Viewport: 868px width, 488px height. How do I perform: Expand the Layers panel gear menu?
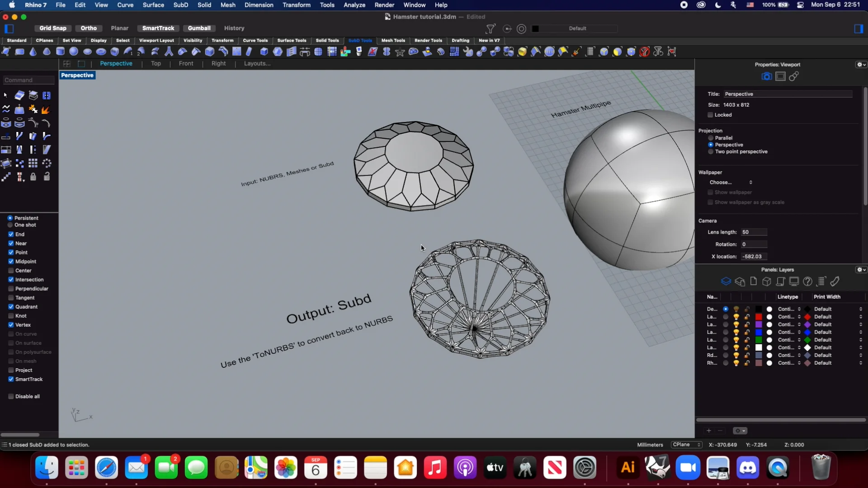(861, 270)
